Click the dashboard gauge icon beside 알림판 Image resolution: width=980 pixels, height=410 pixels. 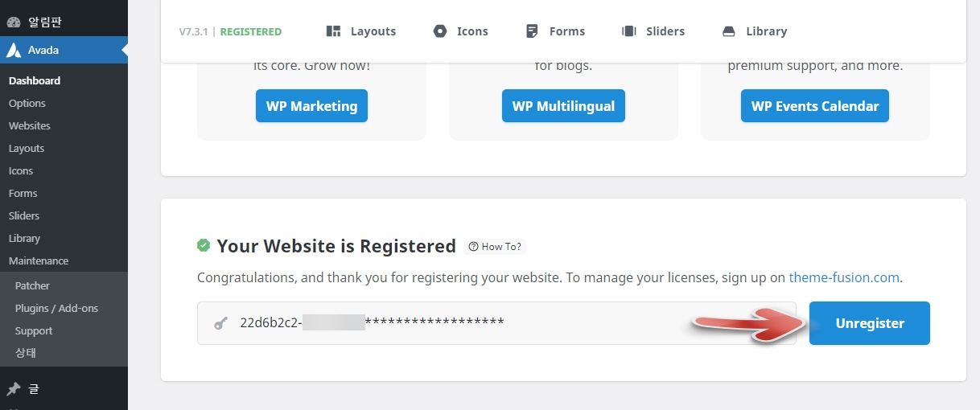[14, 23]
